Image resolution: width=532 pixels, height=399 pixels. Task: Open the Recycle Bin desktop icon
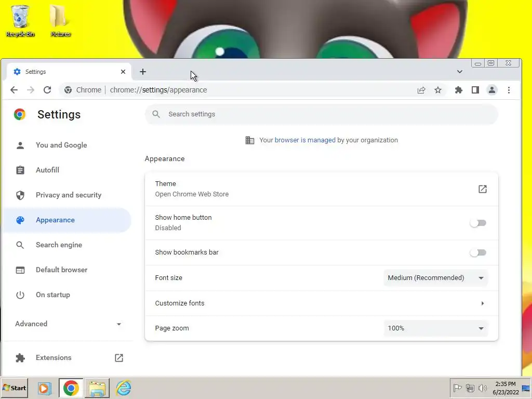pyautogui.click(x=20, y=21)
